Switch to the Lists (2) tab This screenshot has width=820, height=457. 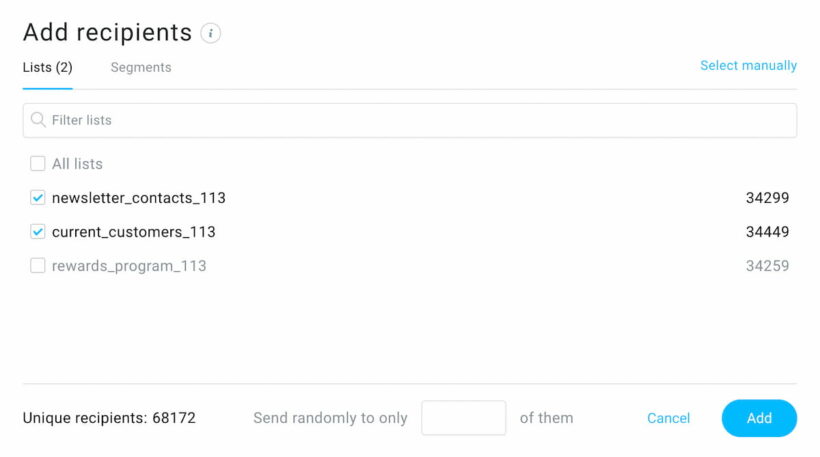tap(47, 68)
